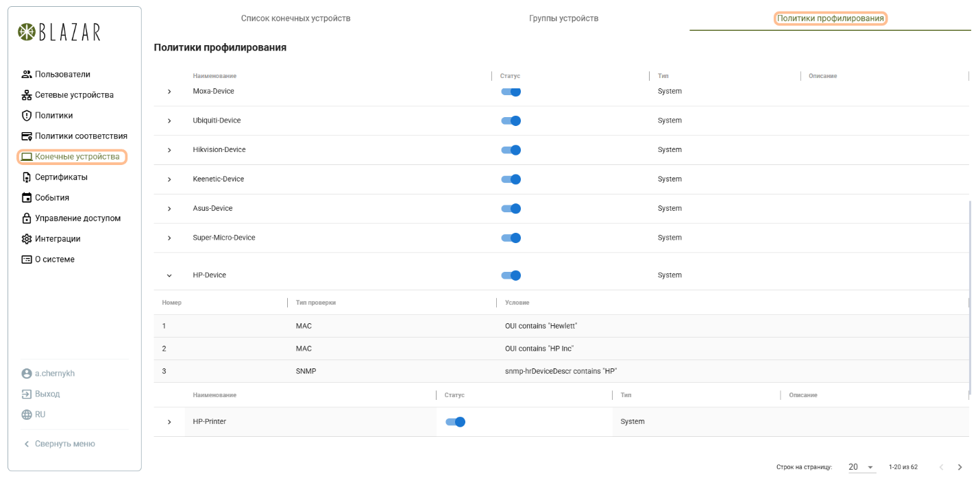
Task: Expand the Keenetic-Device row
Action: coord(169,179)
